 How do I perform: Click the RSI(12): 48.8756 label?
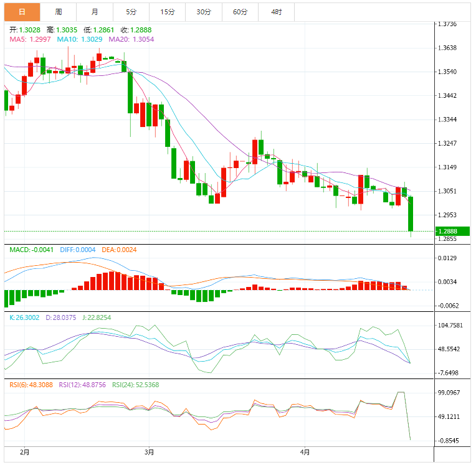(x=82, y=385)
